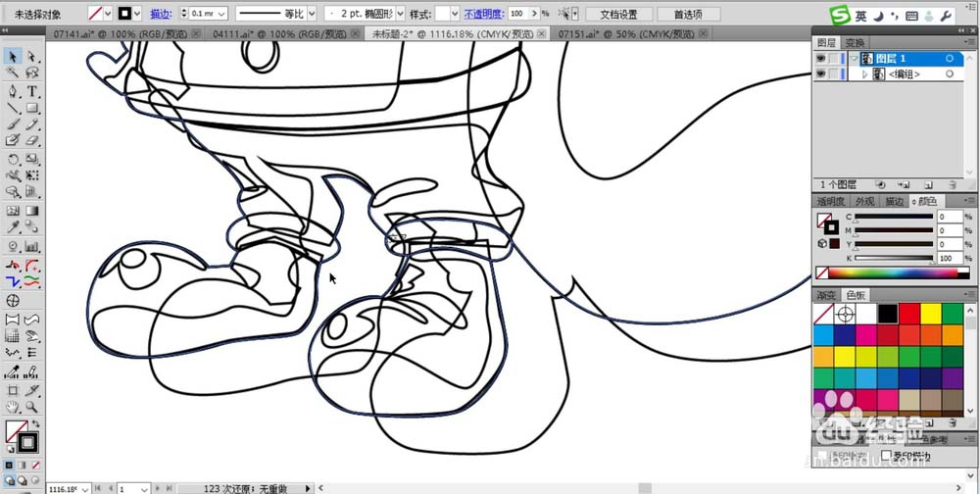
Task: Select the Gradient tool
Action: pos(31,212)
